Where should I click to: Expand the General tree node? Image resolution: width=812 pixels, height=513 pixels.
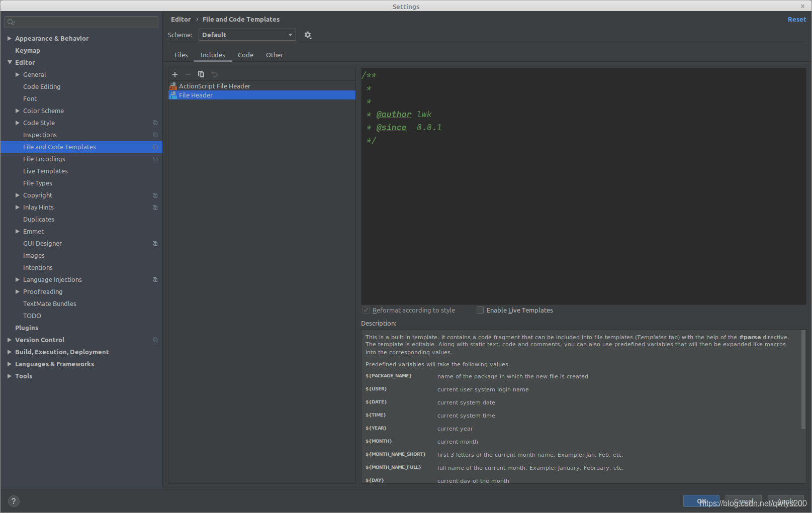pos(18,74)
